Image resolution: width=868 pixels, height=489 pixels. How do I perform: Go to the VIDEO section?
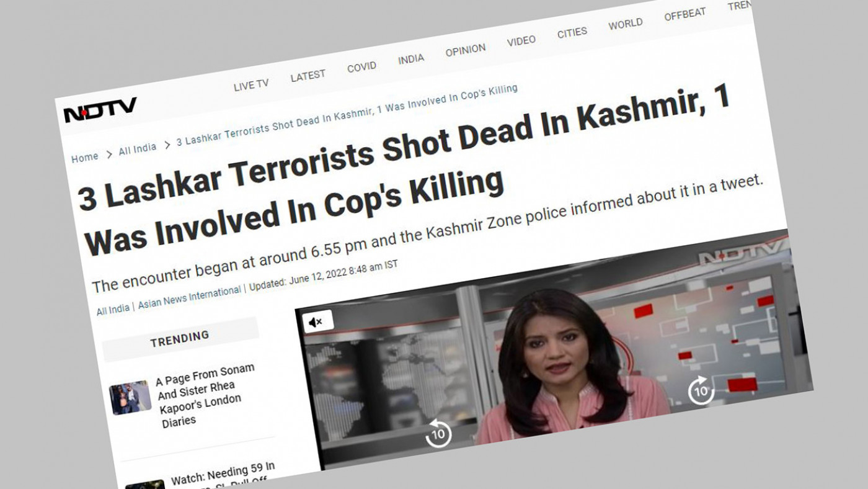click(x=521, y=41)
